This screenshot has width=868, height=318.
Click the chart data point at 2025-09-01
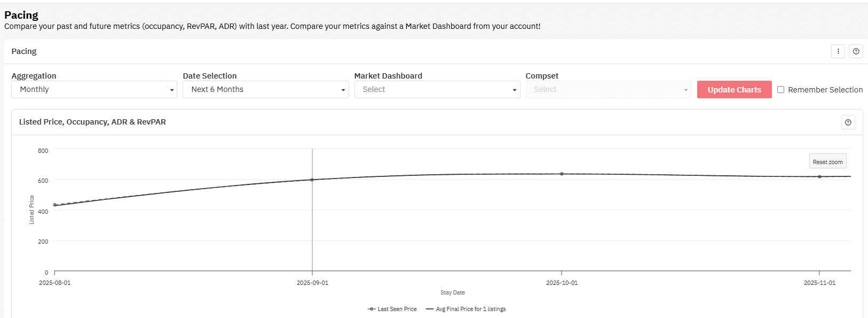coord(312,180)
